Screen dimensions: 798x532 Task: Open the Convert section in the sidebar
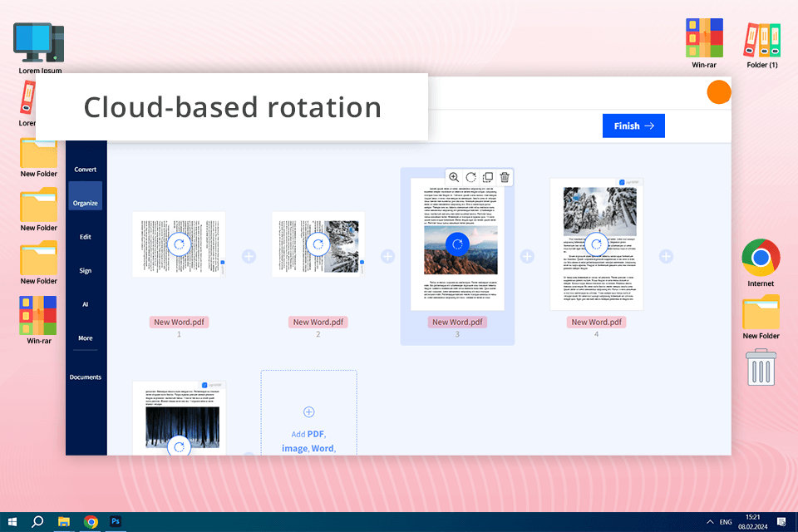point(85,170)
